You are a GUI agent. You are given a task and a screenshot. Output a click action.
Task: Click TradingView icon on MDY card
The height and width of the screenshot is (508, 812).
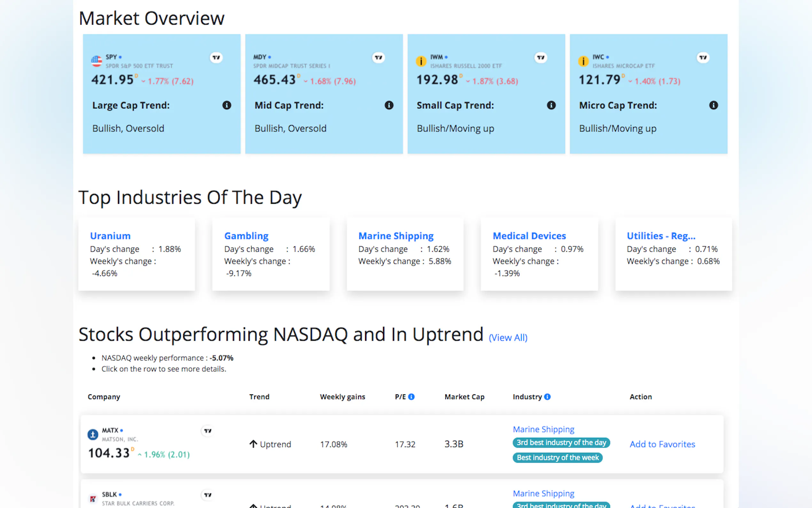click(x=378, y=58)
